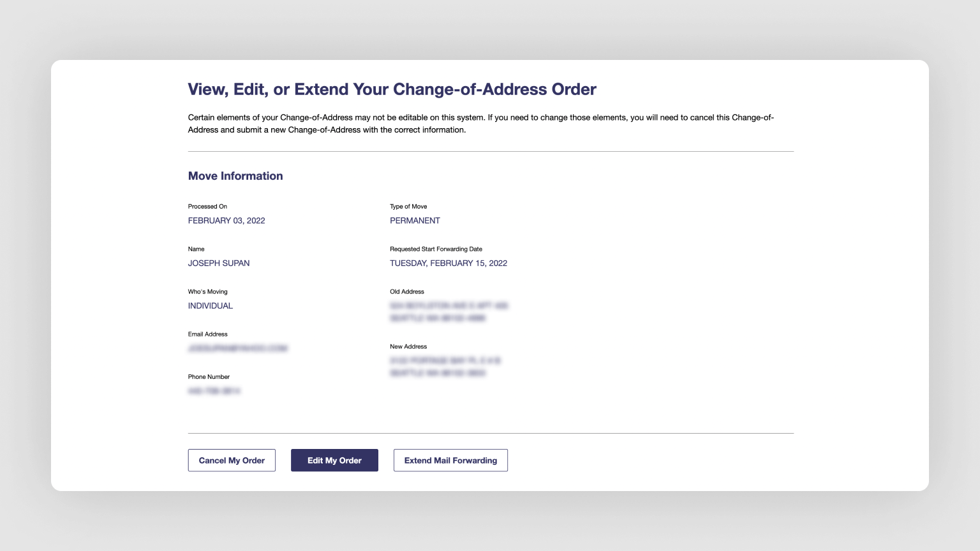
Task: Select the blurred Email Address value
Action: (x=237, y=348)
